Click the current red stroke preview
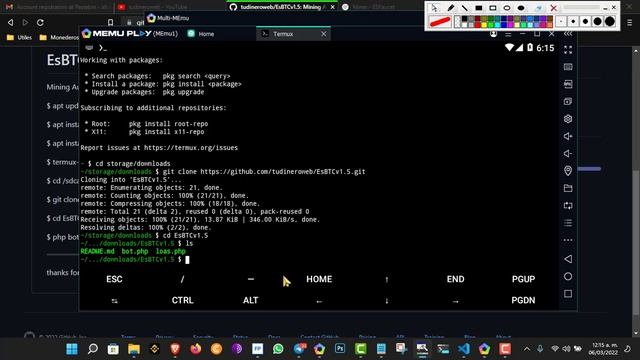Image resolution: width=640 pixels, height=360 pixels. point(440,22)
